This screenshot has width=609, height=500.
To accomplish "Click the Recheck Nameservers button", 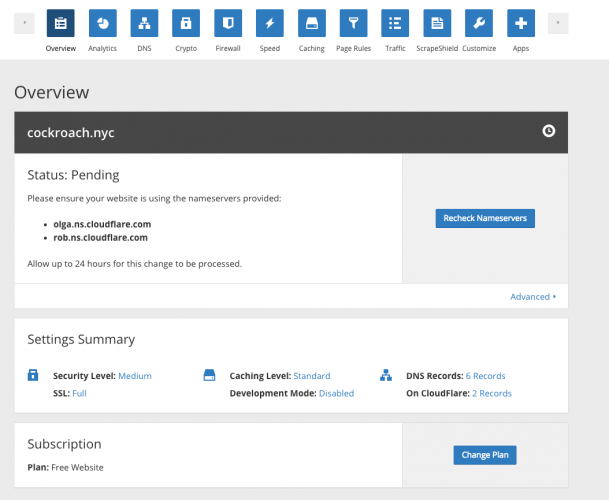I will 485,218.
